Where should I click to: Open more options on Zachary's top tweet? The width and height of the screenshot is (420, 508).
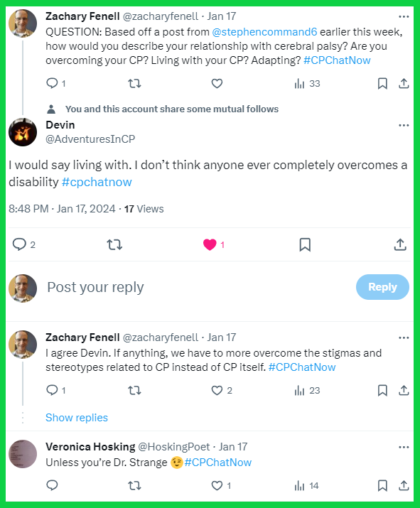(x=404, y=16)
